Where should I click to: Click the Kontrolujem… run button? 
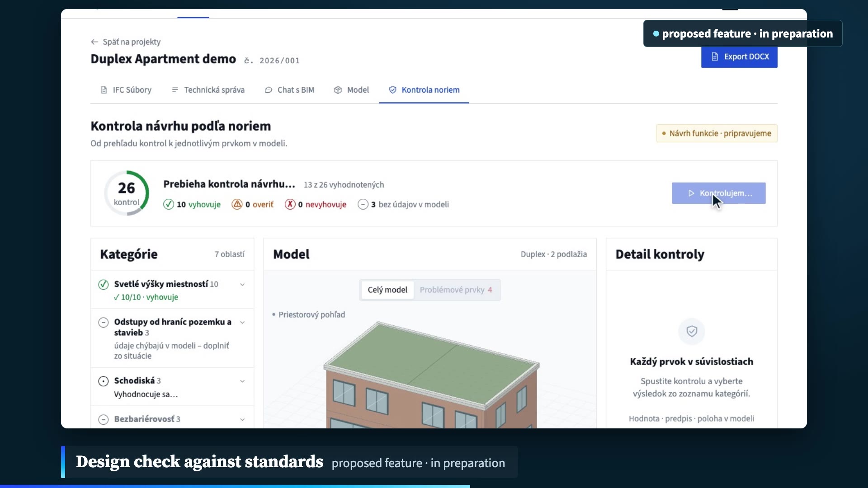(x=718, y=193)
